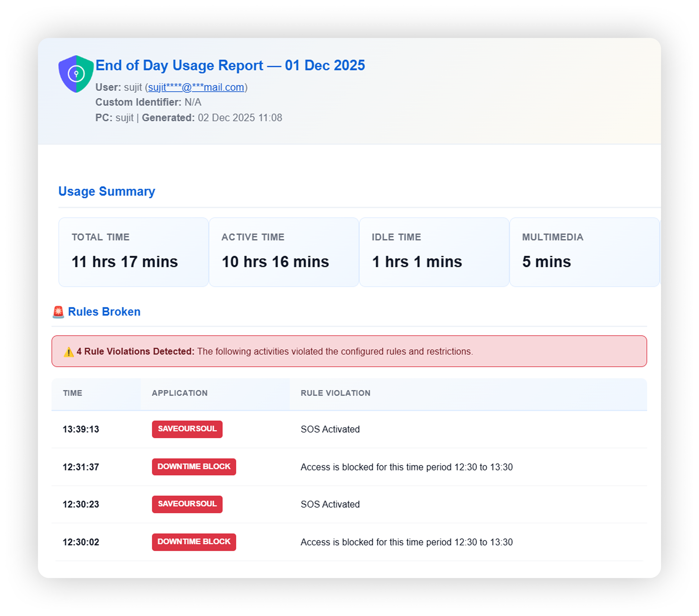Click the TIME column header

pyautogui.click(x=73, y=393)
